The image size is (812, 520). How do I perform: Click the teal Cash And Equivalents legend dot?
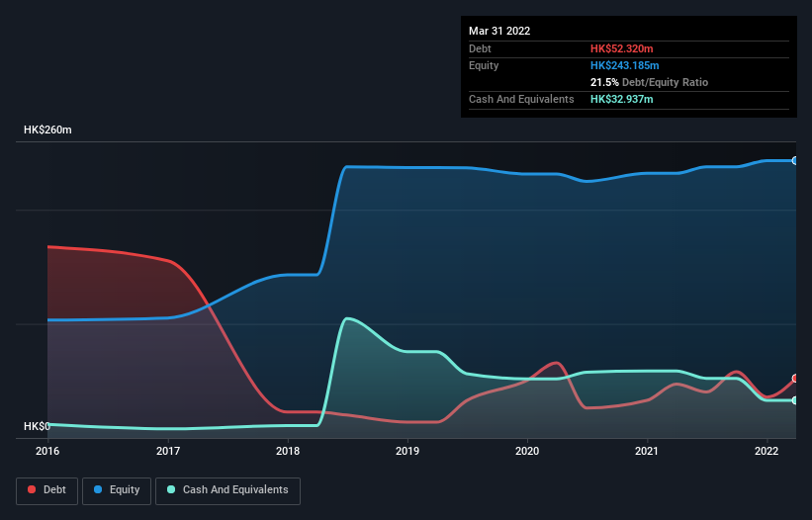pyautogui.click(x=171, y=489)
